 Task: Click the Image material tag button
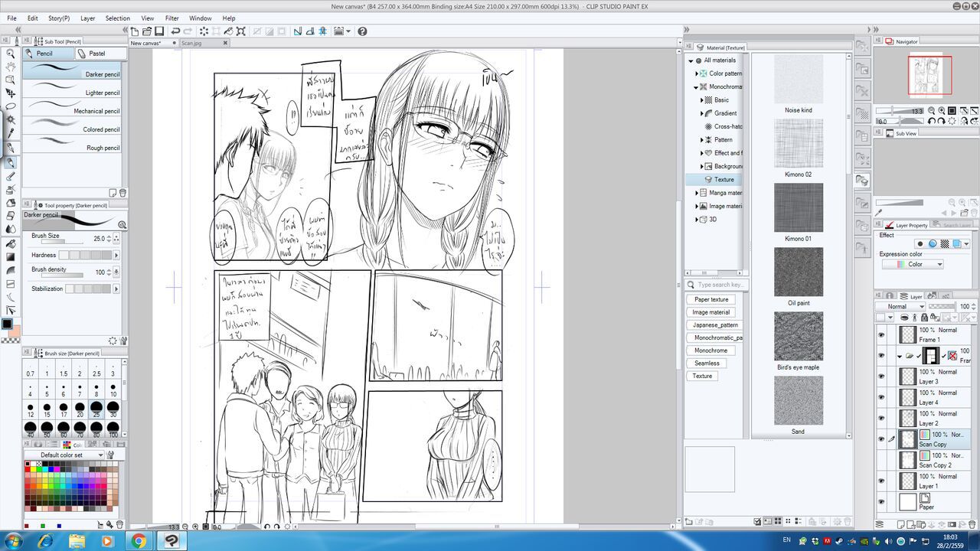(711, 312)
